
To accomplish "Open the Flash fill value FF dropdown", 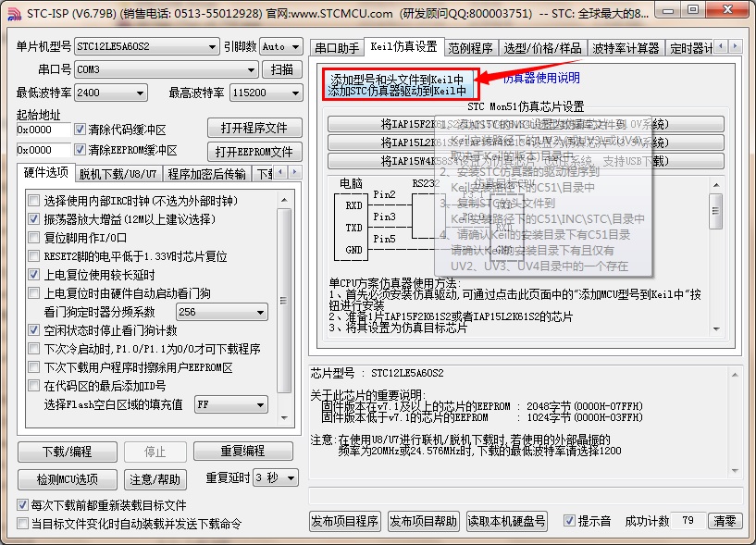I will (x=231, y=404).
